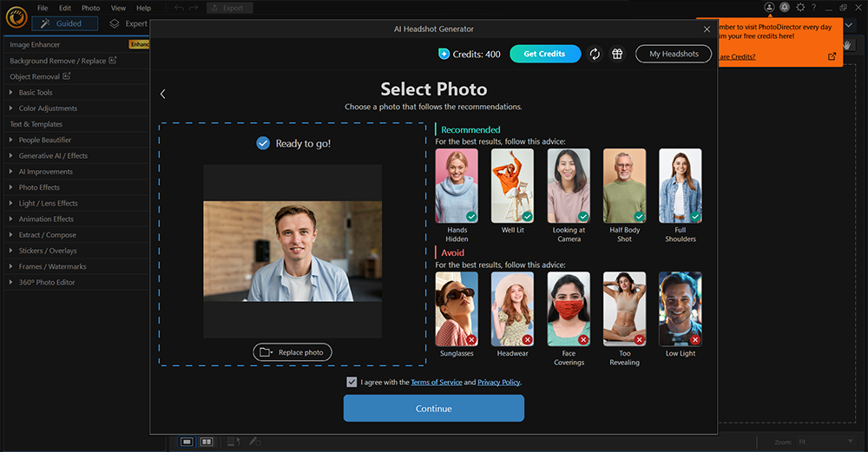
Task: Expand People Beautifier section
Action: 76,140
